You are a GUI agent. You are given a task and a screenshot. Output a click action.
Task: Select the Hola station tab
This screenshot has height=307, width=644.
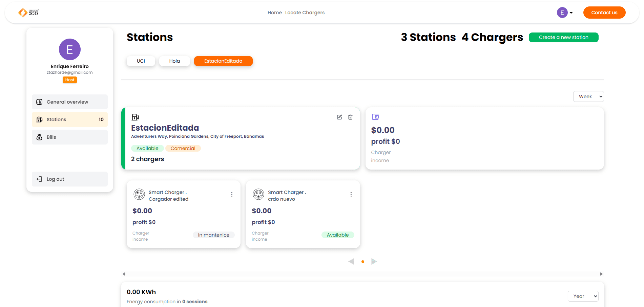click(174, 61)
